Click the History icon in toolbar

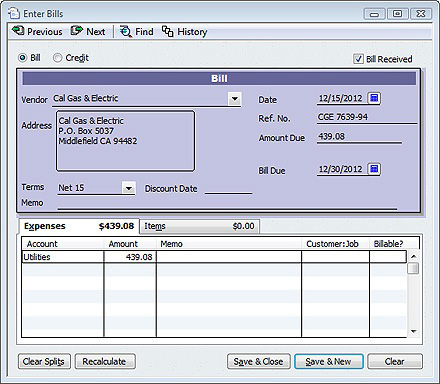tap(167, 31)
